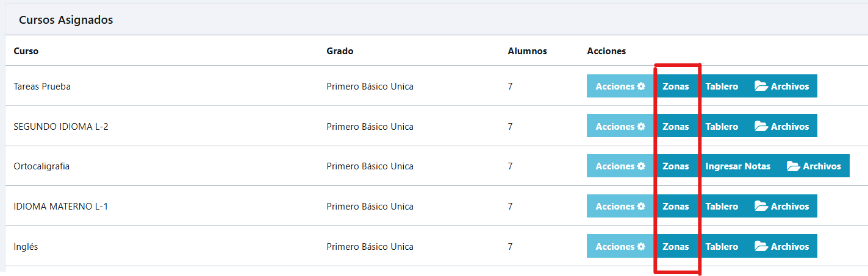Open Acciones gear menu for Inglés
Image resolution: width=868 pixels, height=276 pixels.
620,246
